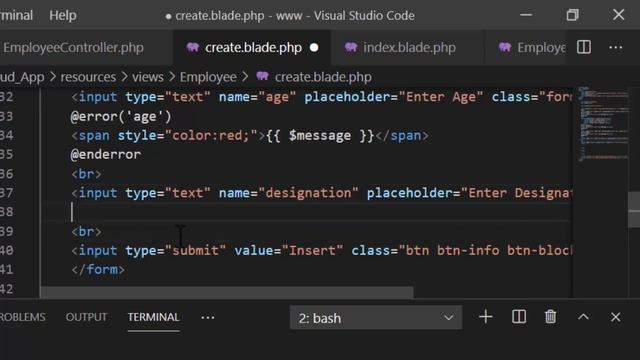The image size is (640, 360).
Task: Open the '2: bash' terminal dropdown
Action: [376, 318]
